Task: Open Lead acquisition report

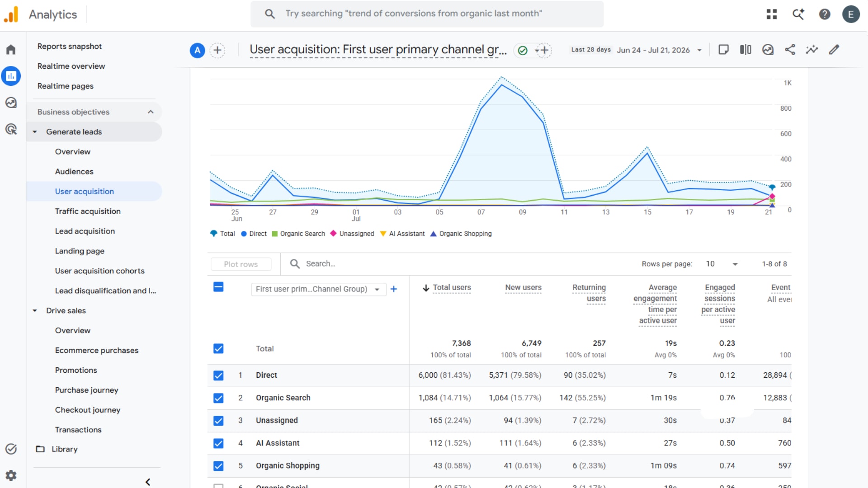Action: (x=85, y=231)
